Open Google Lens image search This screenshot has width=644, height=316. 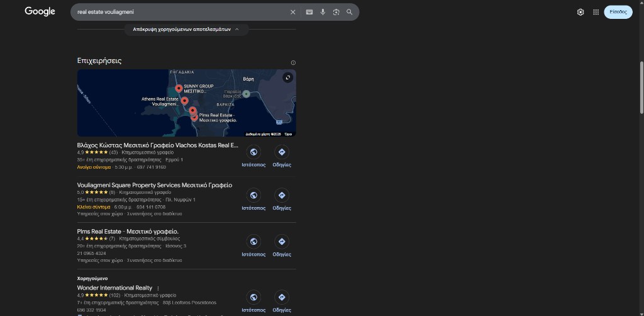336,13
